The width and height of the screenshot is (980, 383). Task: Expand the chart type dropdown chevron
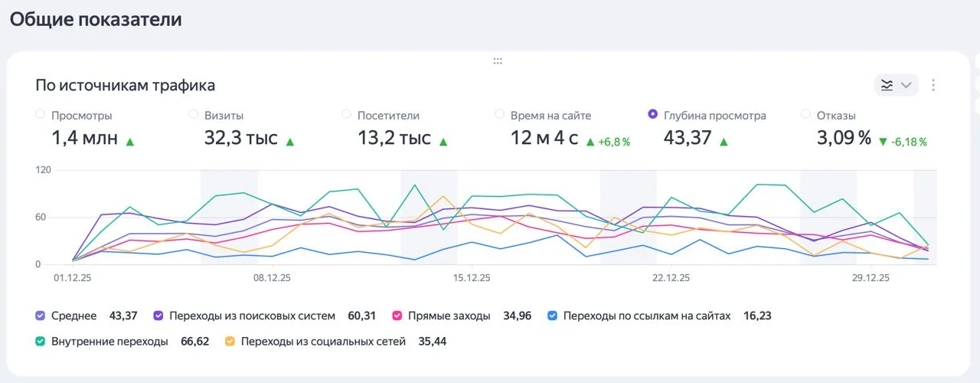906,85
